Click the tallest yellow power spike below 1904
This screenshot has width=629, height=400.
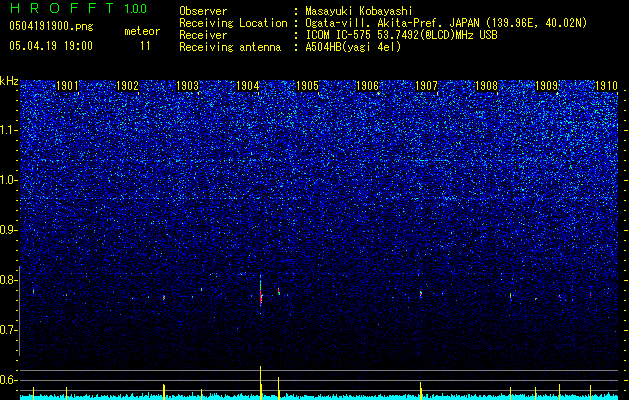click(260, 383)
